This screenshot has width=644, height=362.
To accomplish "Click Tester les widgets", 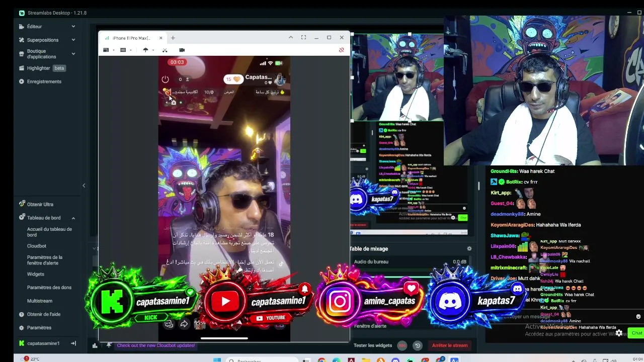I will pos(373,345).
